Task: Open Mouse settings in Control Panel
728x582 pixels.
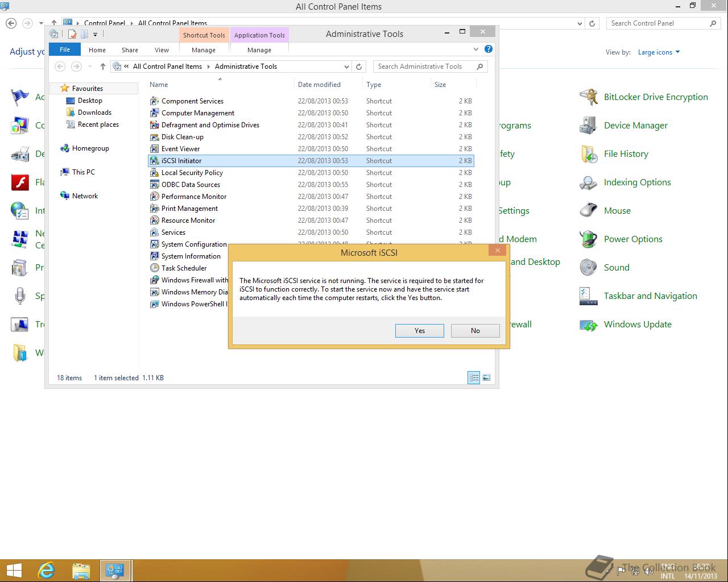Action: [617, 210]
